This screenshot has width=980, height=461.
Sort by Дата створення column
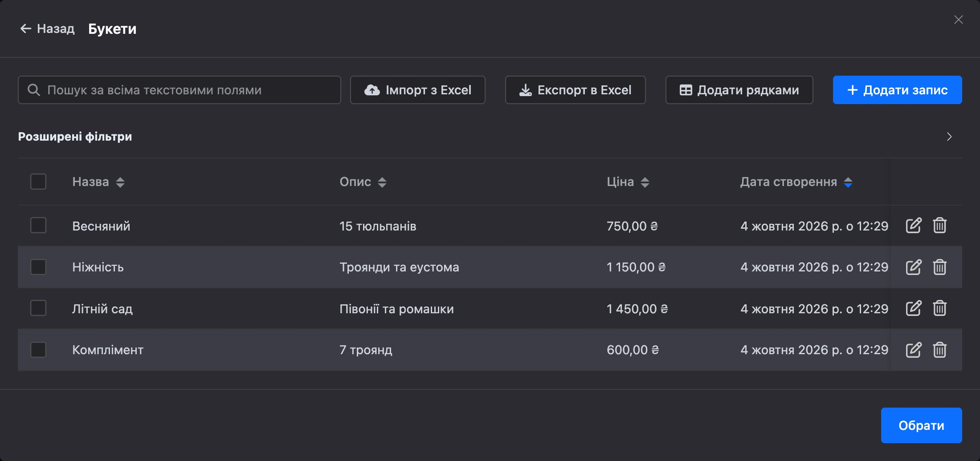848,182
